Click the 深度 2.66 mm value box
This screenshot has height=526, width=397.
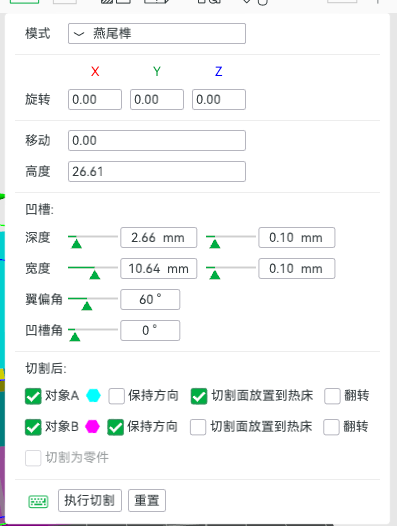[158, 238]
